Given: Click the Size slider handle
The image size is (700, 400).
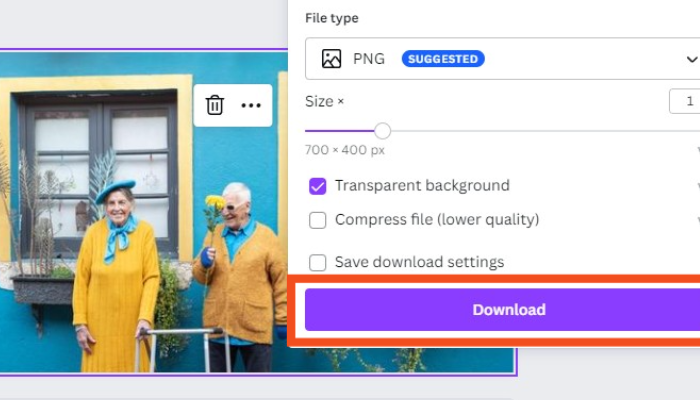Looking at the screenshot, I should (x=382, y=131).
